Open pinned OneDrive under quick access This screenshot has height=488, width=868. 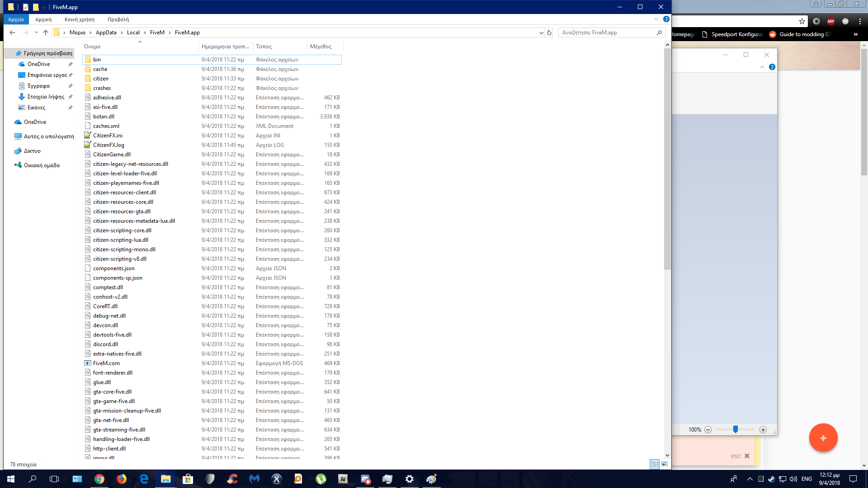tap(39, 64)
